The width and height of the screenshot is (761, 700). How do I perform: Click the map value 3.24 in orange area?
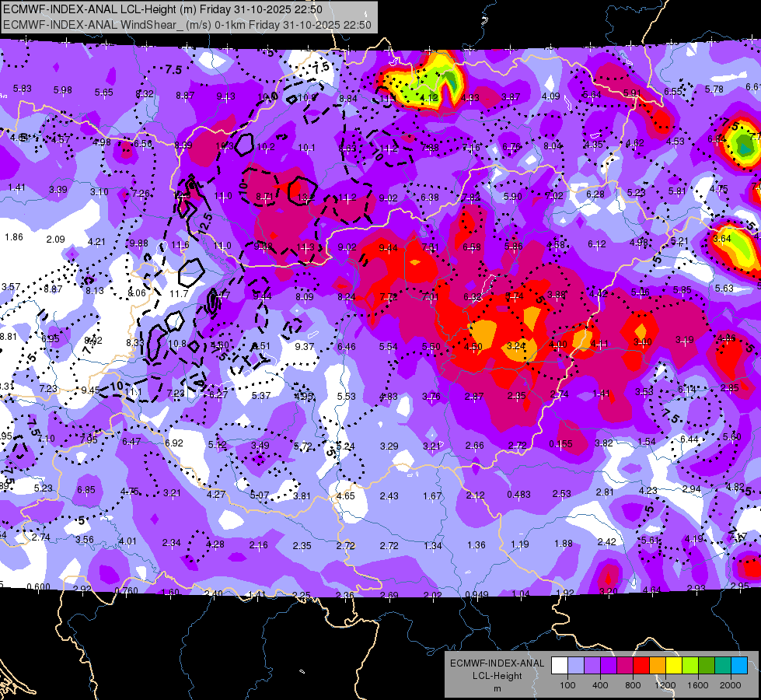(516, 346)
